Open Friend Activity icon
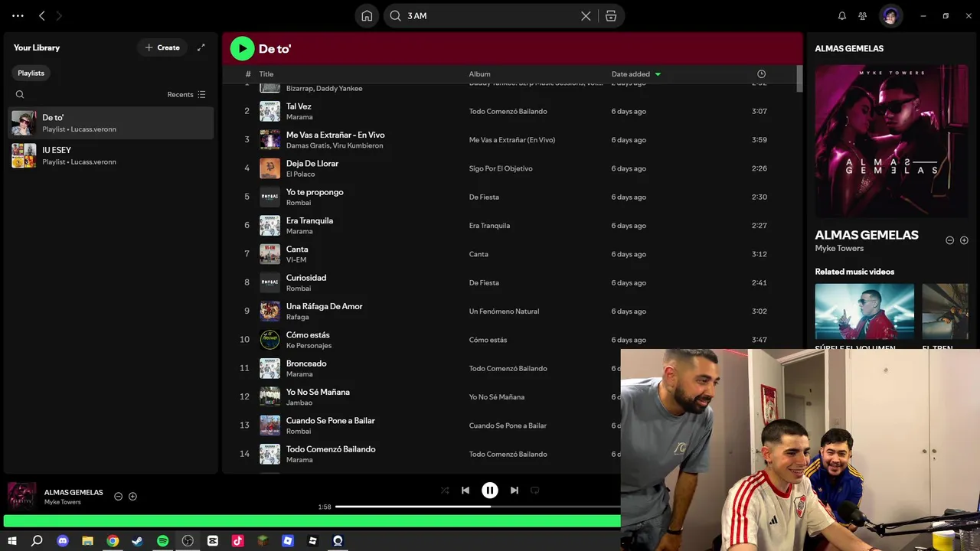 tap(863, 16)
